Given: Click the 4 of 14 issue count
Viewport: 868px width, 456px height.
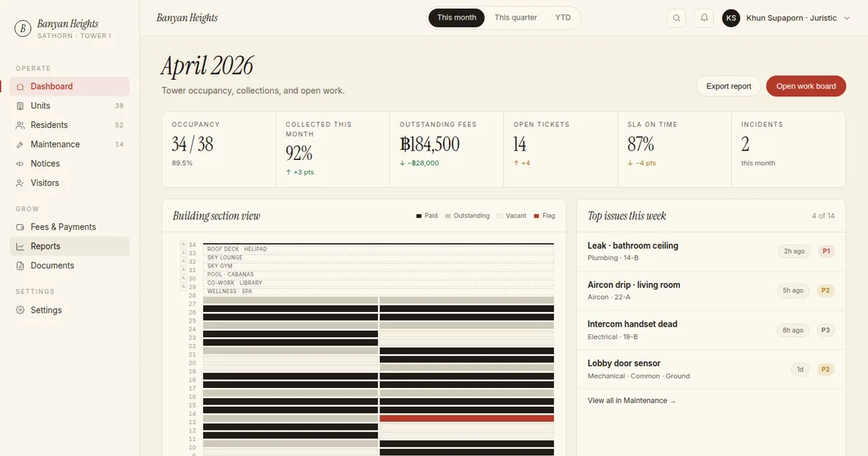Looking at the screenshot, I should [823, 216].
